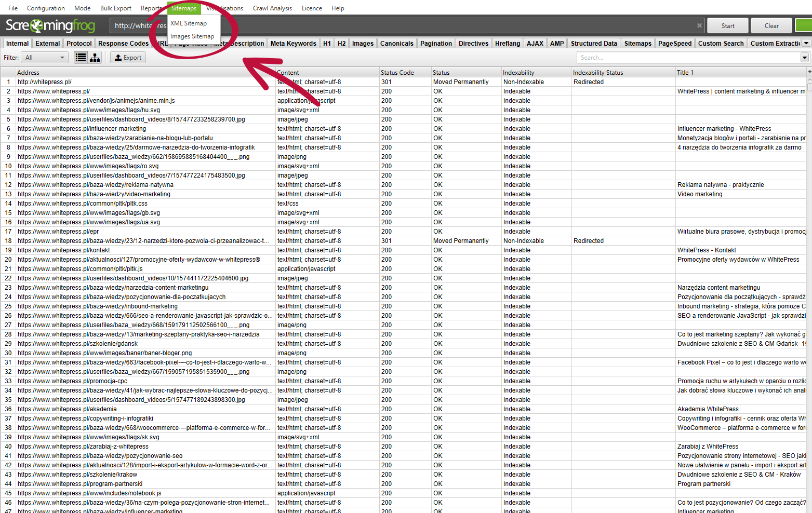Switch to the AJAX tab
This screenshot has height=513, width=812.
[x=535, y=43]
